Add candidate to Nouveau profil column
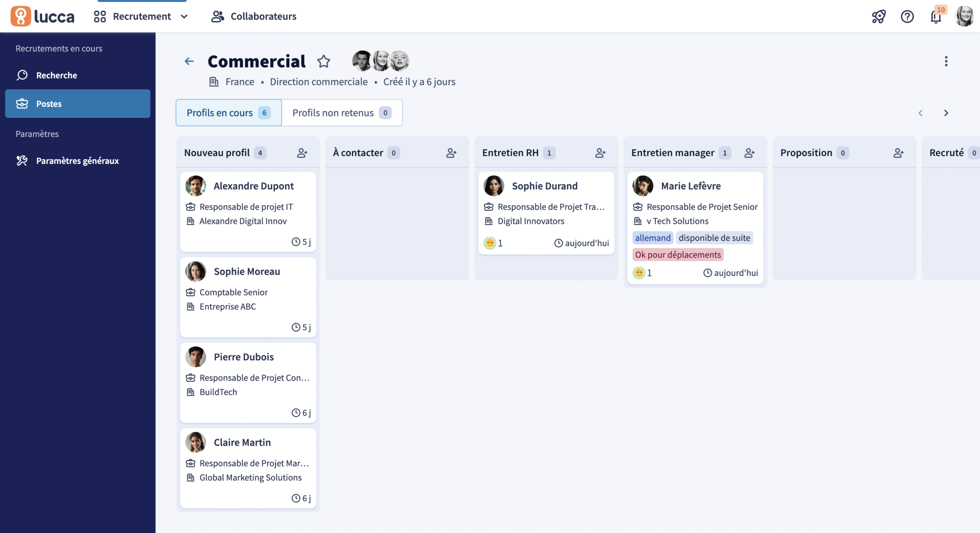The width and height of the screenshot is (980, 533). point(302,153)
